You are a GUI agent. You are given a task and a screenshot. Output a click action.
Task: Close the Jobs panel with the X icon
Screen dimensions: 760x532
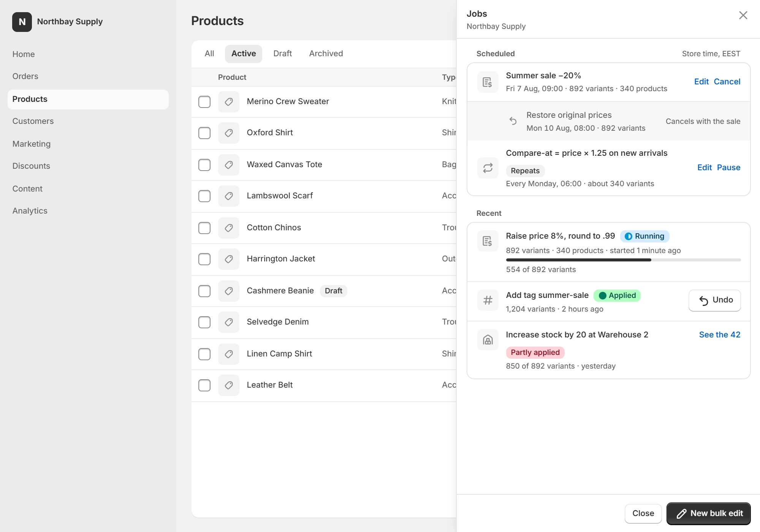click(x=743, y=15)
